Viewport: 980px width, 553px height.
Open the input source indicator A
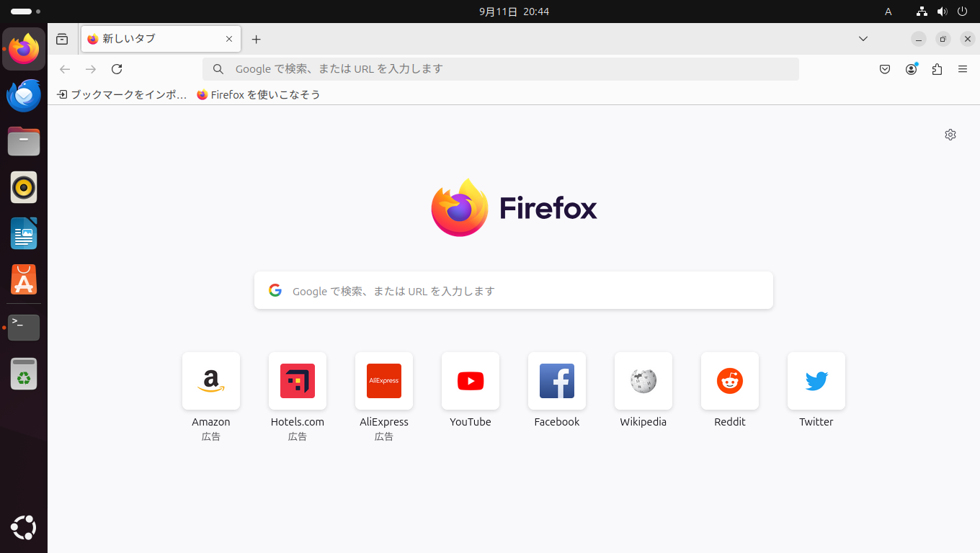(888, 12)
